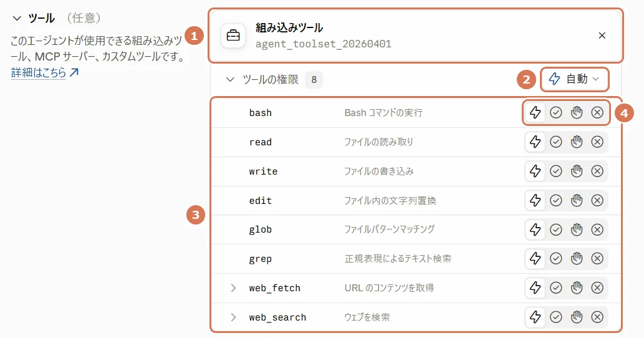Click the X-circle deny icon for bash
Viewport: 644px width, 338px height.
click(597, 112)
